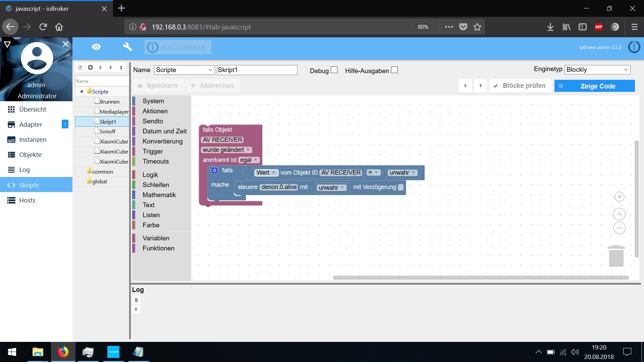Image resolution: width=644 pixels, height=362 pixels.
Task: Open the Trigger block category
Action: coord(153,151)
